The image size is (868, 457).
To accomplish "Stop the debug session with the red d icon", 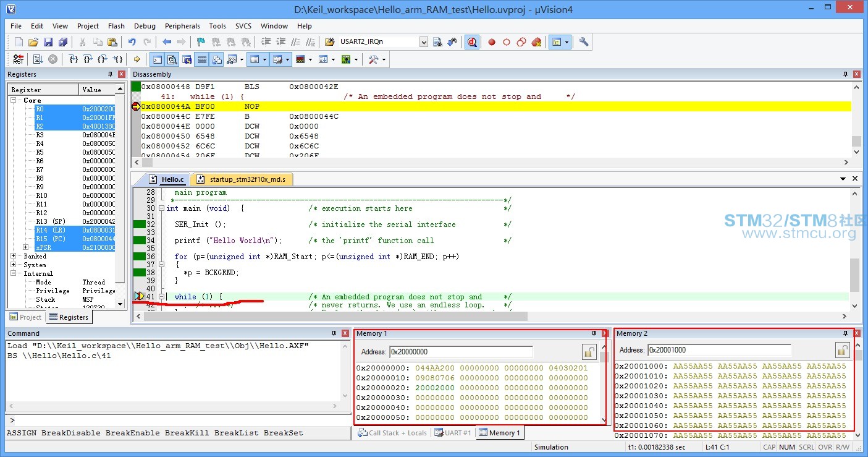I will pos(472,42).
